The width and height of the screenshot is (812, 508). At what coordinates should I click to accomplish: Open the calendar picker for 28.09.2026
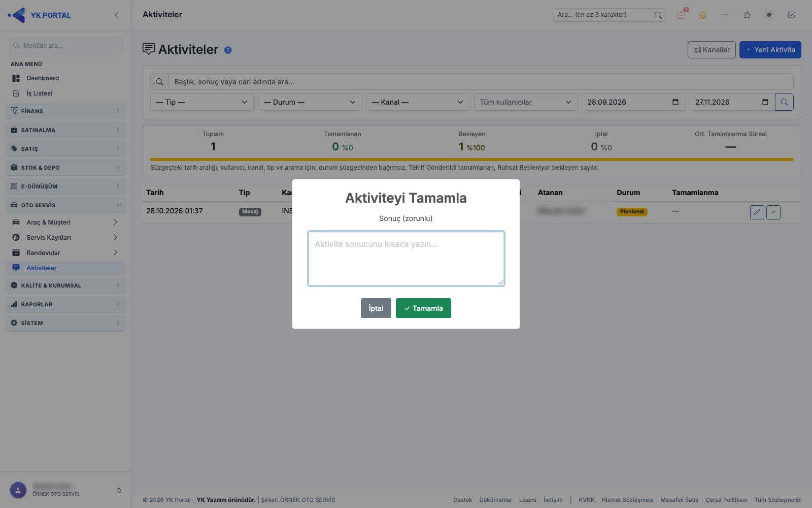(675, 102)
